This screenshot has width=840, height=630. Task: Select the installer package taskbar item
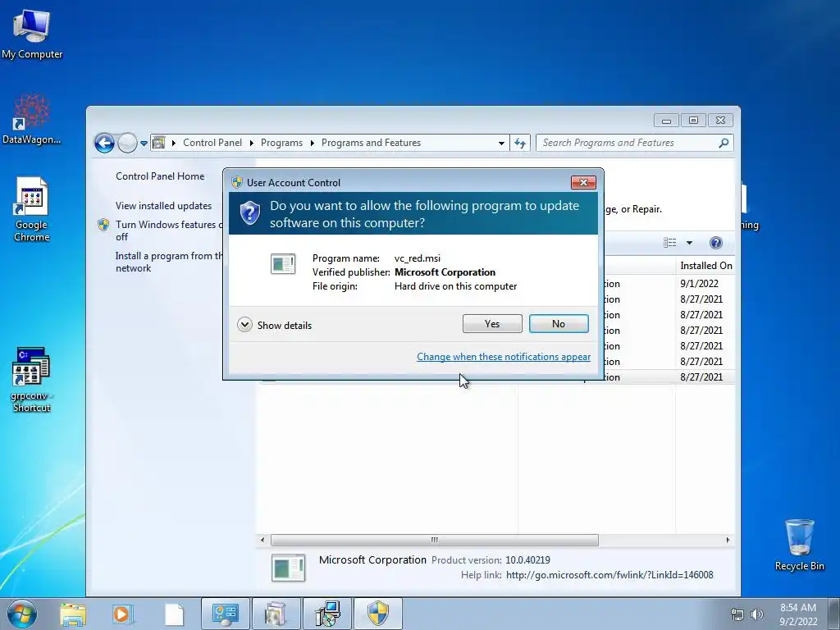[x=276, y=614]
